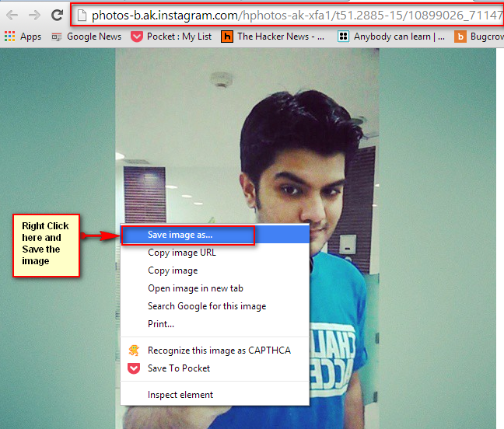Reload the page with the refresh icon

pos(58,15)
